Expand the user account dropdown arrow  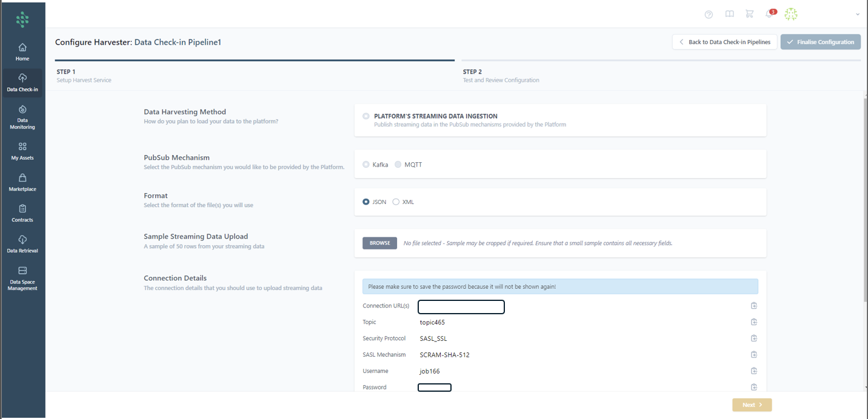(858, 15)
